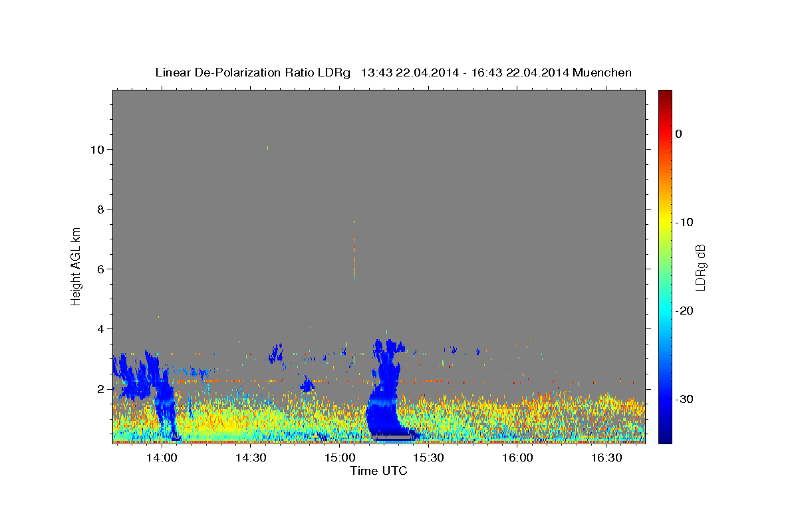Image resolution: width=798 pixels, height=532 pixels.
Task: Click the 15:00 time tick label
Action: [x=339, y=458]
